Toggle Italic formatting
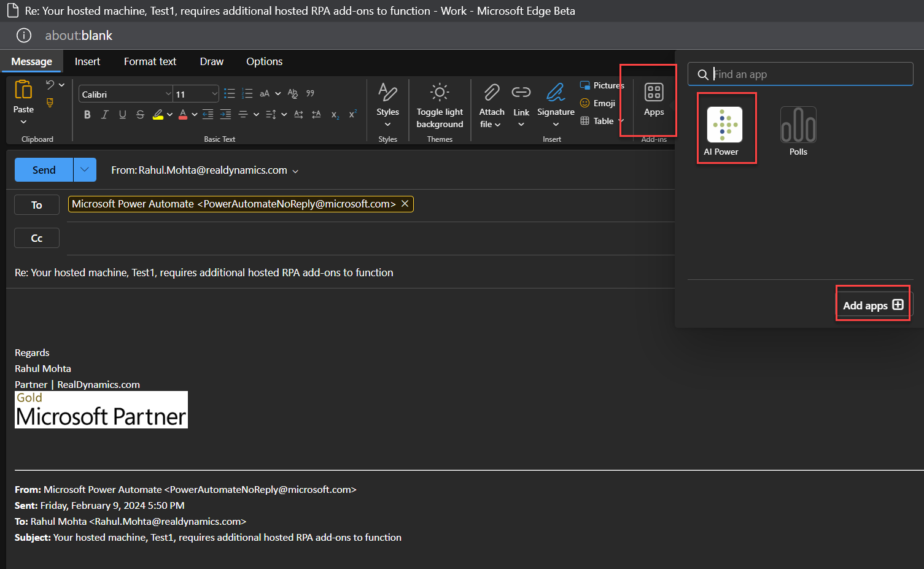924x569 pixels. [105, 114]
